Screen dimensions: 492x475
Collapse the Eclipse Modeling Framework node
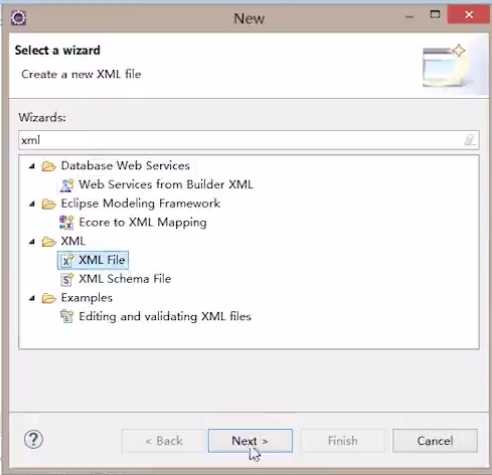pyautogui.click(x=32, y=204)
